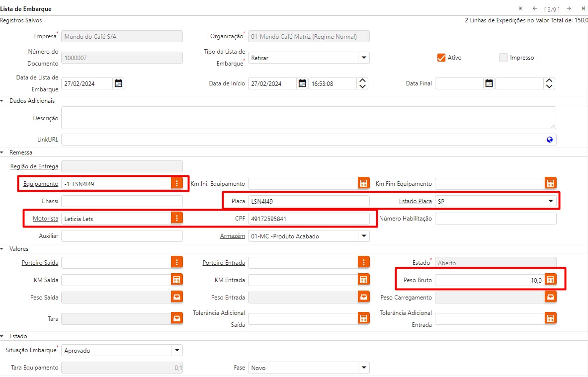Open the Equipamento lookup menu button
588x377 pixels.
click(x=176, y=184)
